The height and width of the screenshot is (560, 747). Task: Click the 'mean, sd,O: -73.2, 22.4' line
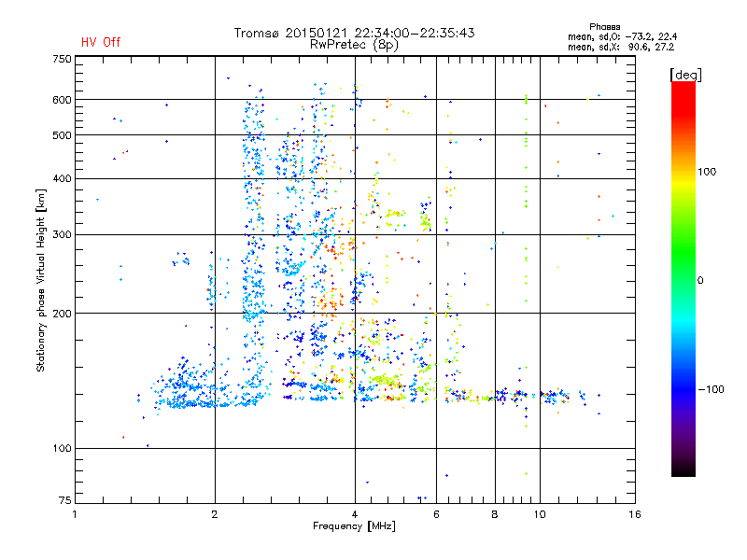tap(622, 36)
